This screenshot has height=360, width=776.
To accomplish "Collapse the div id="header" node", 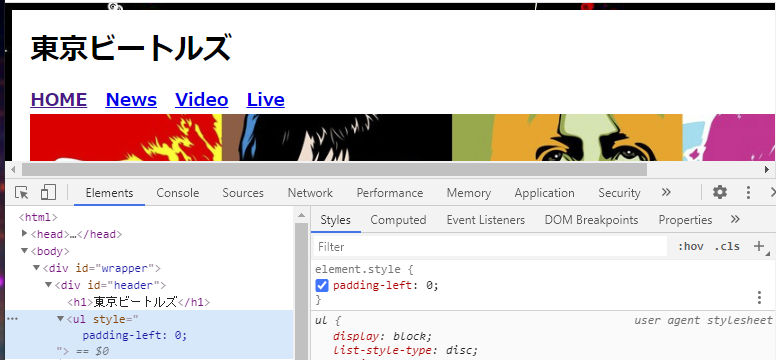I will 48,285.
